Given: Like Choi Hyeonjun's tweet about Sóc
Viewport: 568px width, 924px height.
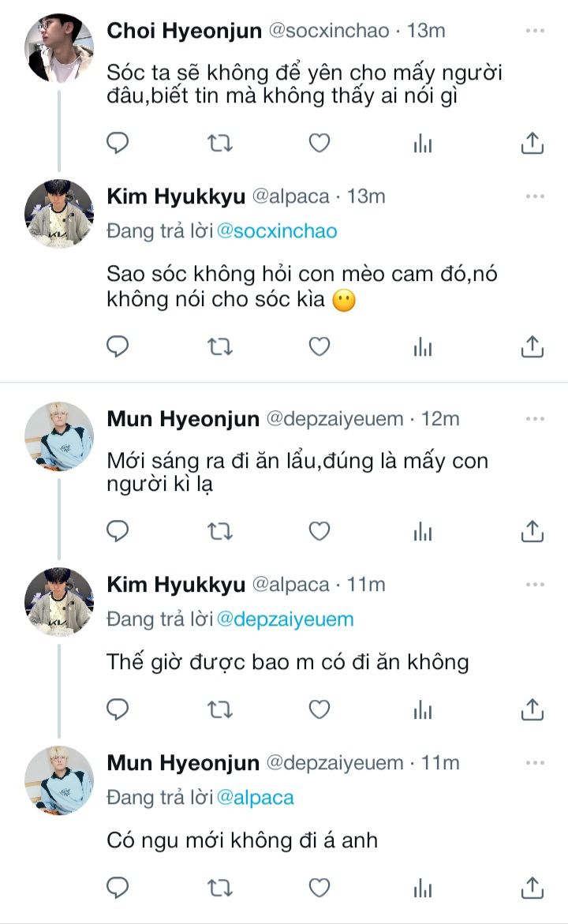Looking at the screenshot, I should click(319, 143).
